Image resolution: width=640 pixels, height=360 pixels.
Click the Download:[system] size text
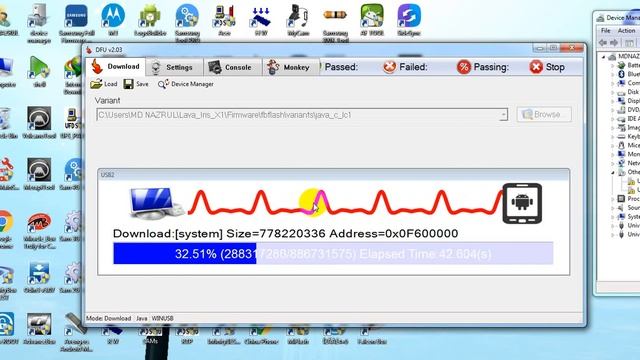click(285, 233)
